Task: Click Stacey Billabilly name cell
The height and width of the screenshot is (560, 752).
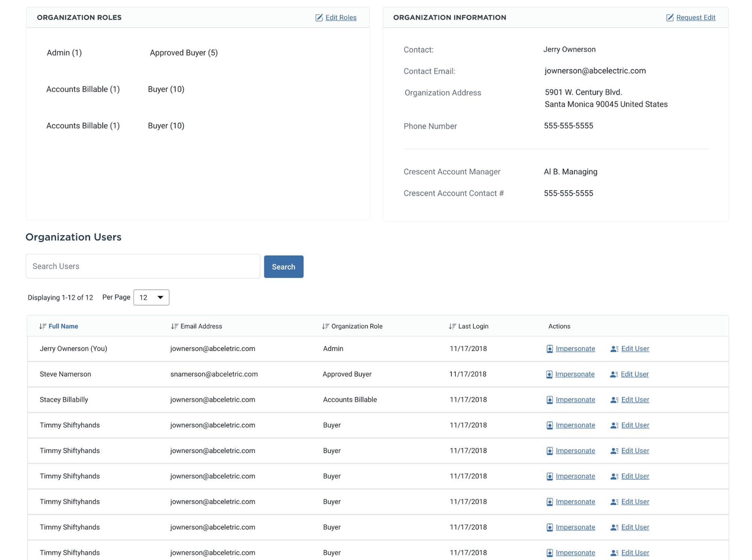Action: tap(64, 400)
